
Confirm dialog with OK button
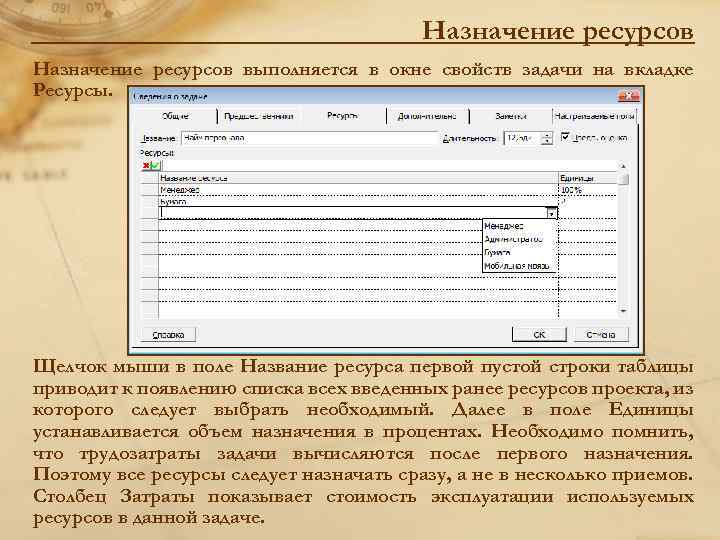point(539,335)
